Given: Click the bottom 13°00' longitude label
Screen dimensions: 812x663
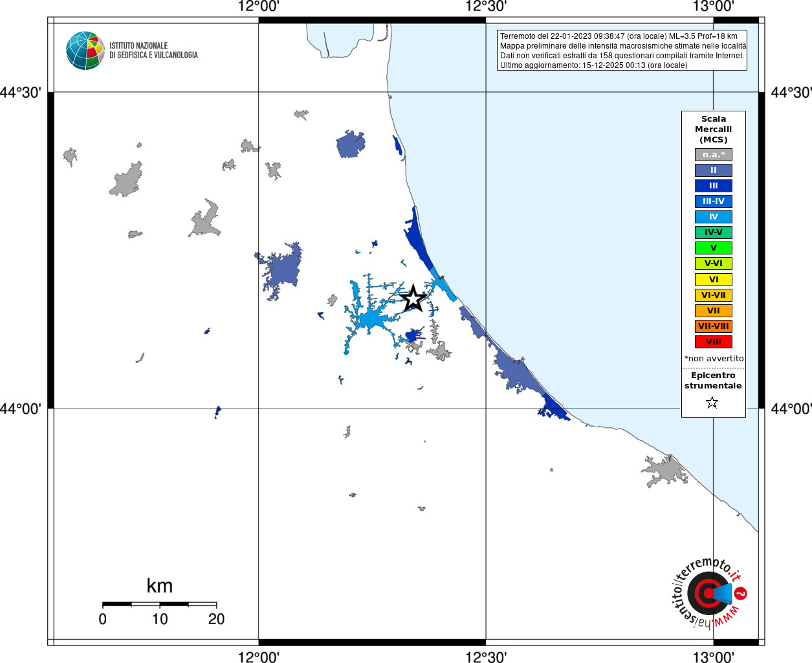Looking at the screenshot, I should (x=714, y=657).
